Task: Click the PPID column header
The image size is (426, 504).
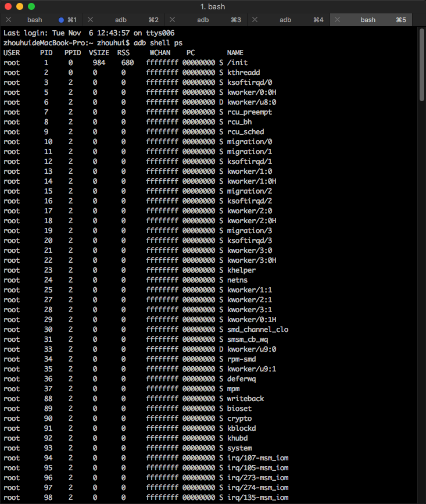Action: (73, 53)
